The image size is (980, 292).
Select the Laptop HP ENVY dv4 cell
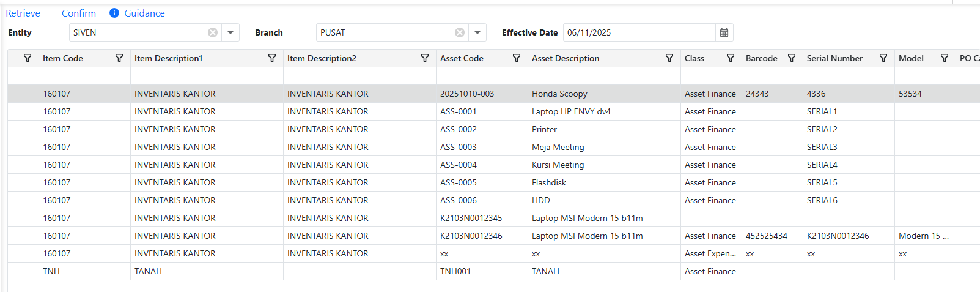click(604, 111)
